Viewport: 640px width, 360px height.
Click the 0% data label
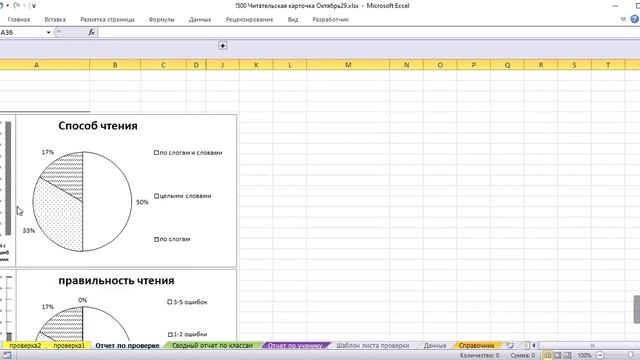pyautogui.click(x=82, y=300)
